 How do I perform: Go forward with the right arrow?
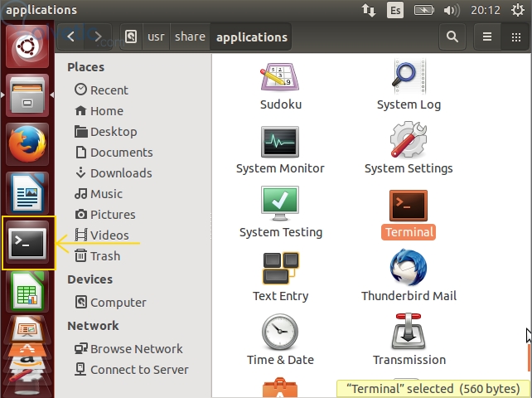[98, 36]
